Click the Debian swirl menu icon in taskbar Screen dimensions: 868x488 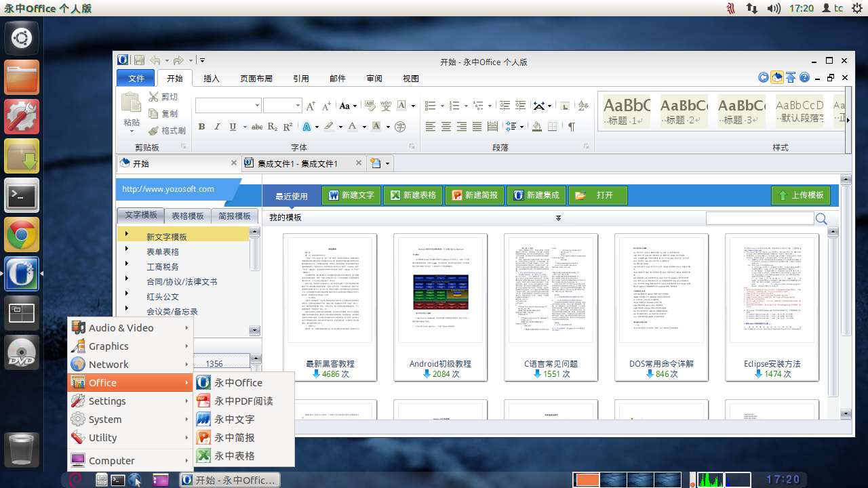tap(75, 480)
